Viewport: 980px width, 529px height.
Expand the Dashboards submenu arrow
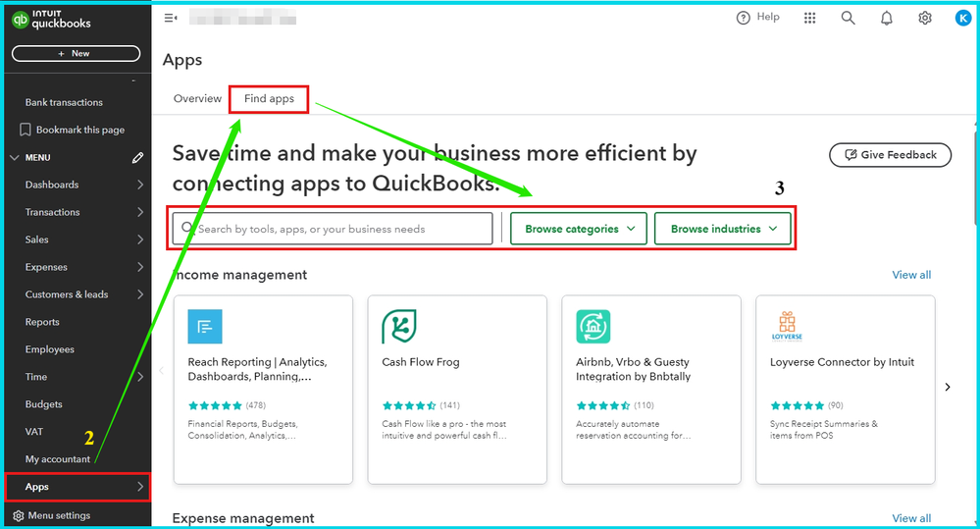click(140, 185)
